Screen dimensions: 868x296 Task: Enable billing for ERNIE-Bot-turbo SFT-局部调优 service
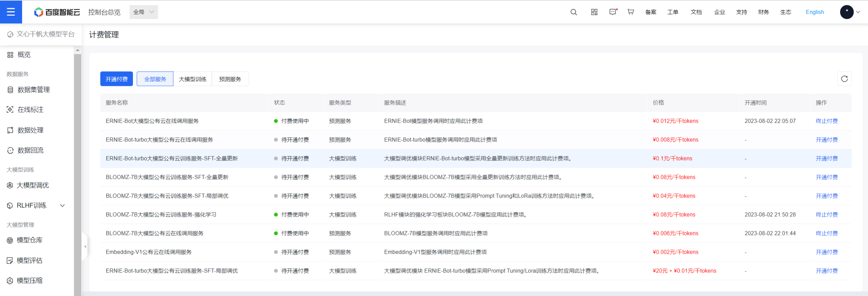tap(827, 271)
